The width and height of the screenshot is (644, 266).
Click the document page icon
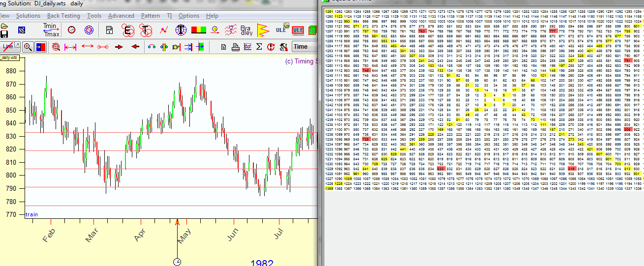pos(223,47)
